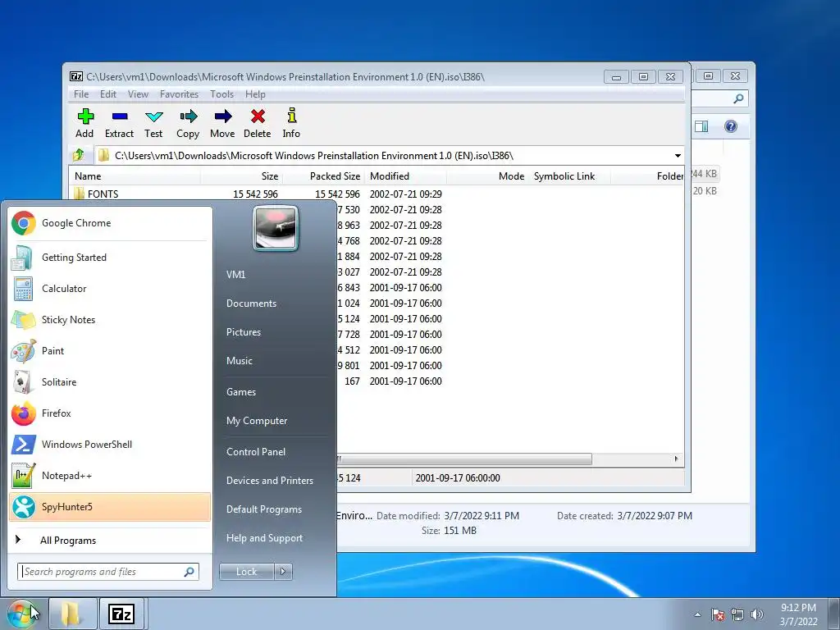The image size is (840, 630).
Task: Open VM1 user folder link
Action: [x=235, y=275]
